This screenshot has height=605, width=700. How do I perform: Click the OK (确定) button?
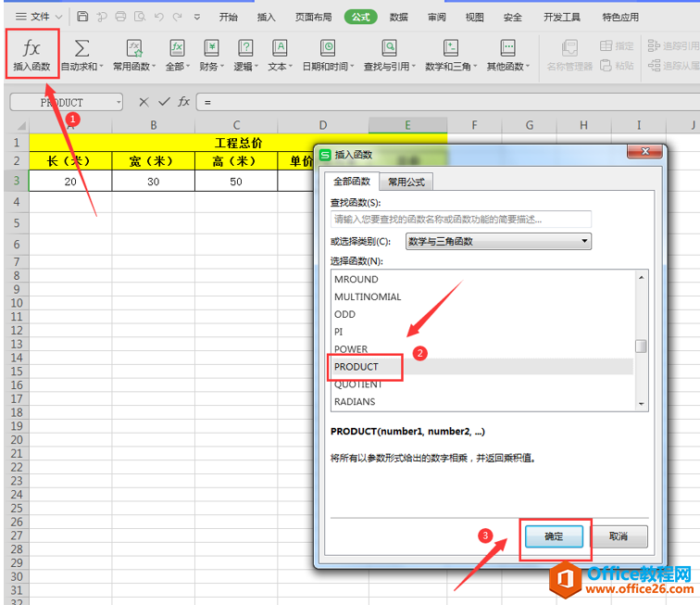pos(554,536)
